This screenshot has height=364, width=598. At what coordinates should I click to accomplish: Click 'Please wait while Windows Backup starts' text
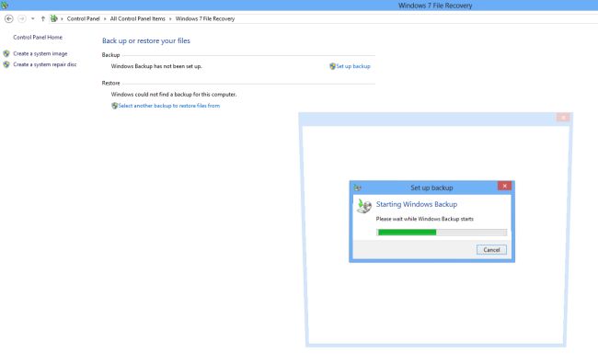pos(424,219)
